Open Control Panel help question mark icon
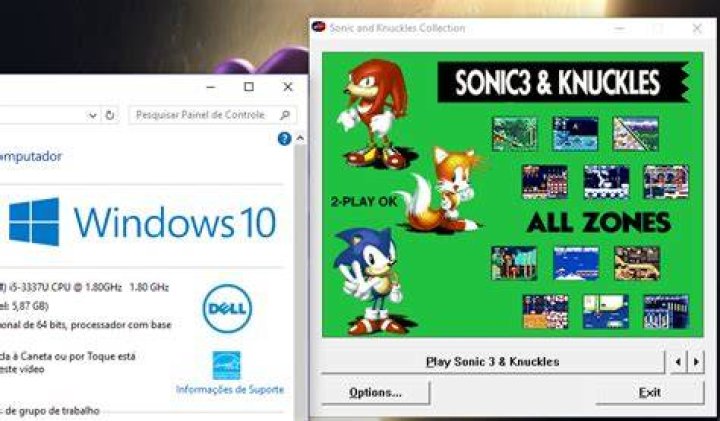 coord(284,139)
